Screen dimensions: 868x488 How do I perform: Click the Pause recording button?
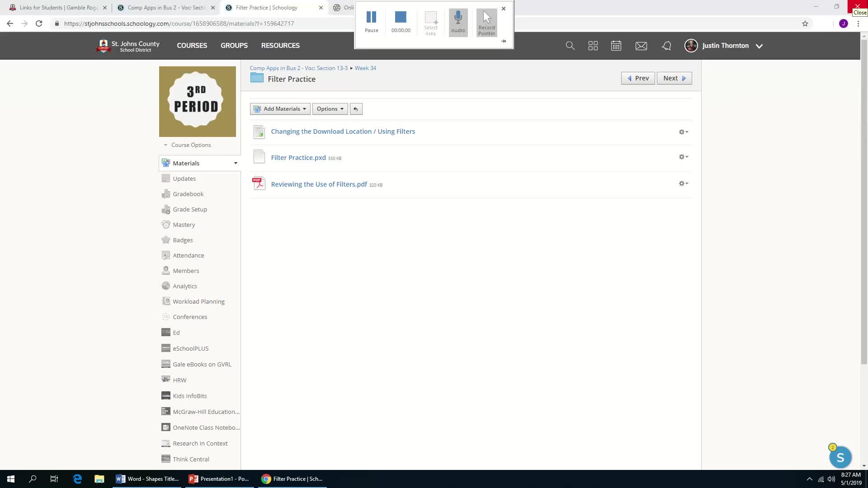(x=371, y=21)
